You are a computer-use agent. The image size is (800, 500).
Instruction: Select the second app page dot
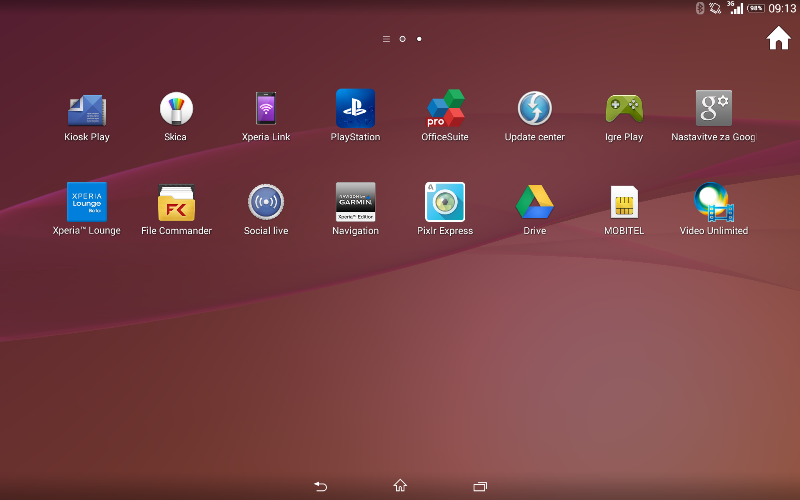point(419,39)
